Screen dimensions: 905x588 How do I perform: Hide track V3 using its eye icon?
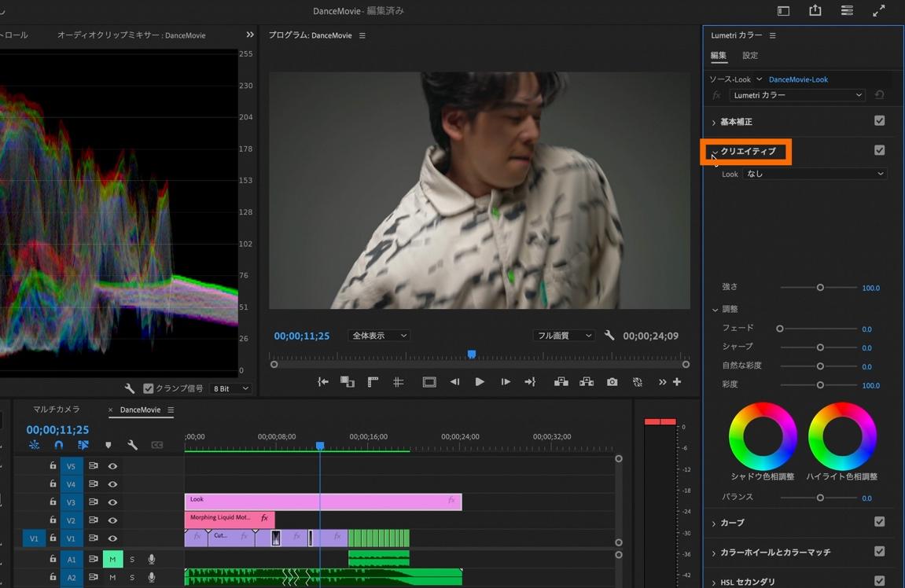point(112,502)
